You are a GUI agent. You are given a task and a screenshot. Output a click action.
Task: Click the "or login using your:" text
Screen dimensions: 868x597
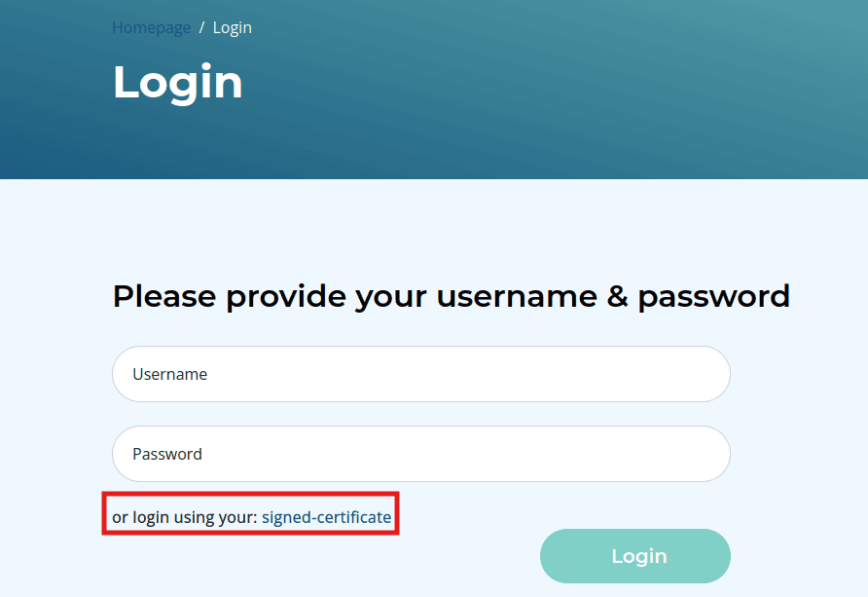point(184,517)
